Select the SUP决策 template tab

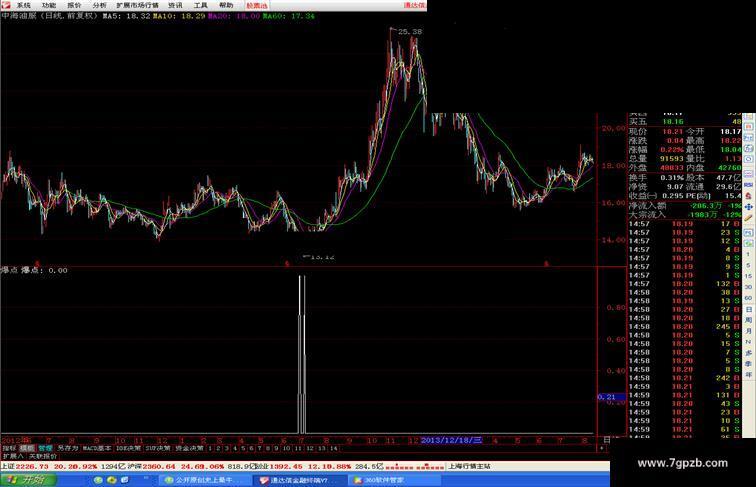(x=158, y=448)
